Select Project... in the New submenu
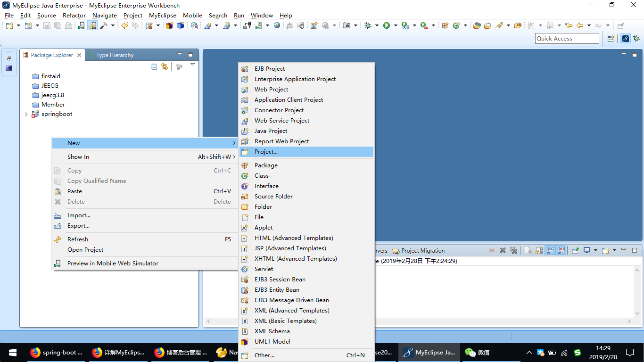The width and height of the screenshot is (644, 362). 306,152
